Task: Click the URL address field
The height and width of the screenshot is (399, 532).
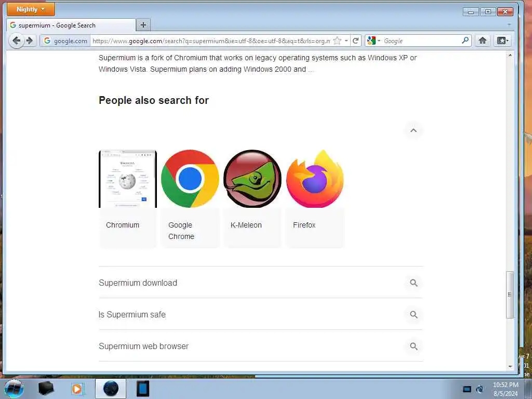Action: 211,41
